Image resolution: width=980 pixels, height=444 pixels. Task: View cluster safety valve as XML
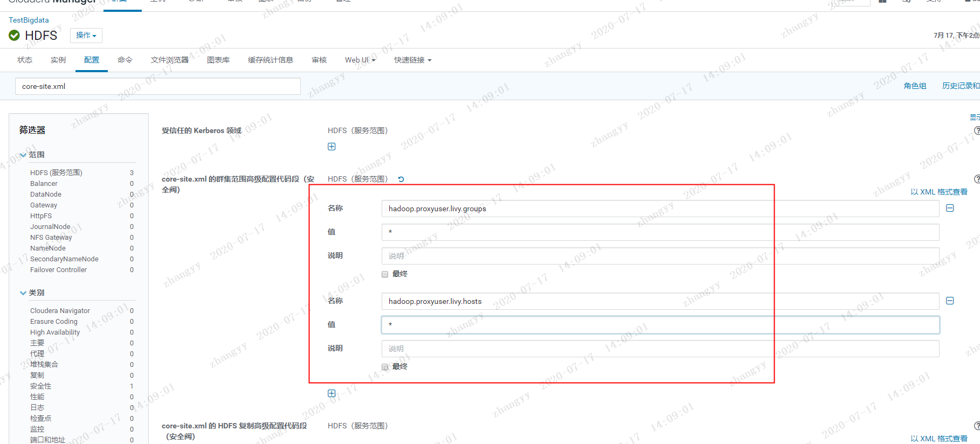click(939, 192)
